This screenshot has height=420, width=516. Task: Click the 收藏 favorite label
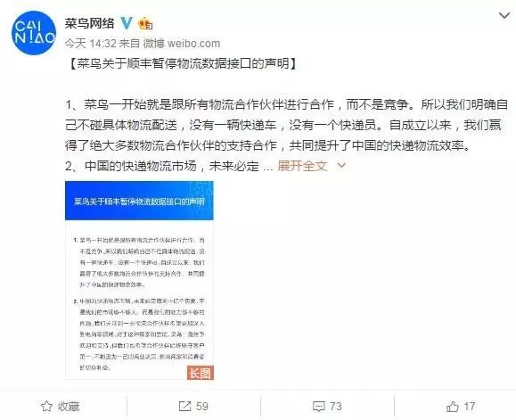69,407
